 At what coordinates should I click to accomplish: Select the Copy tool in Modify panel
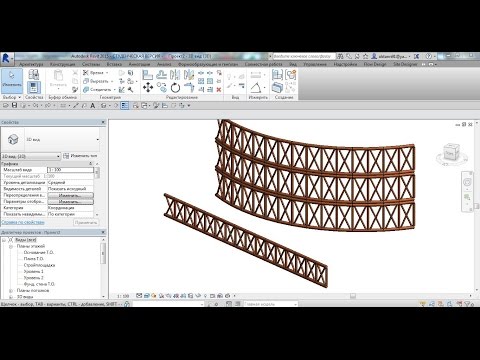[x=162, y=88]
